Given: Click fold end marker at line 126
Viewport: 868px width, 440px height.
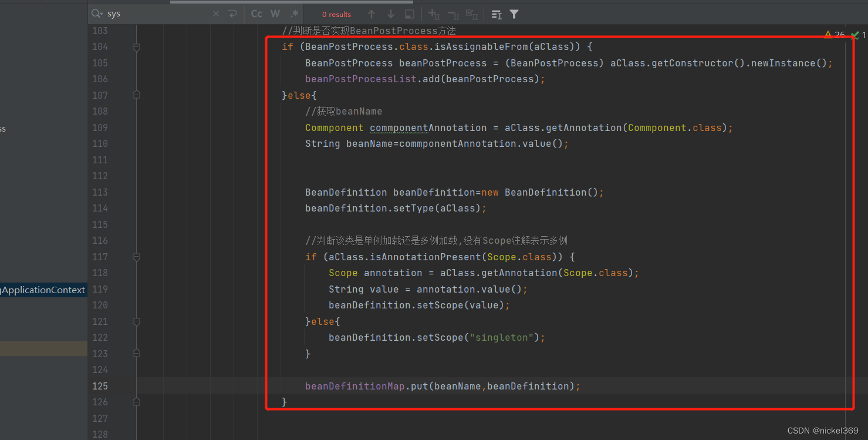Looking at the screenshot, I should (x=137, y=402).
